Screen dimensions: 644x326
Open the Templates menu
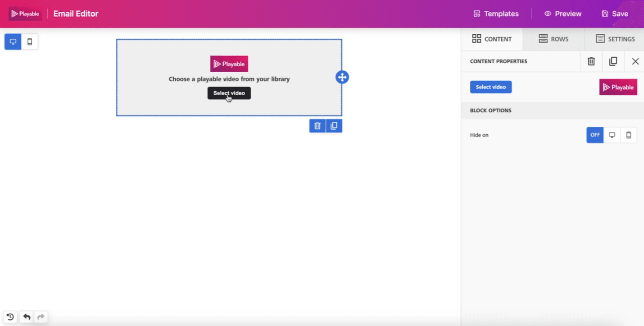click(x=496, y=14)
